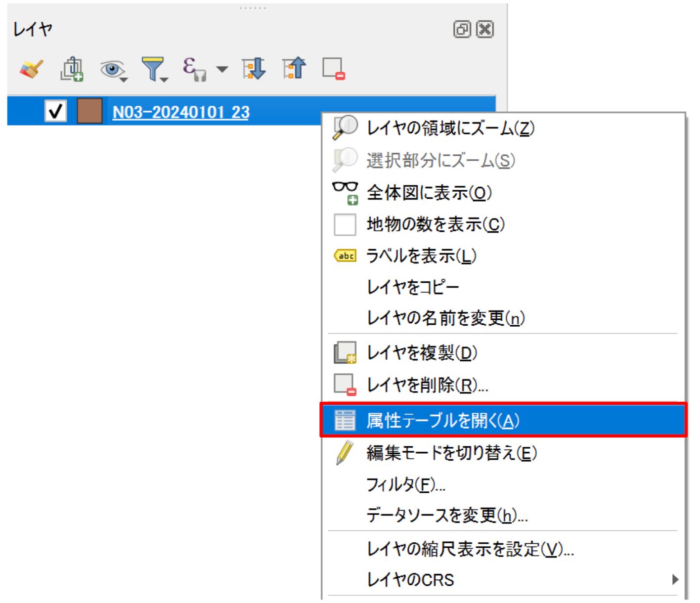The width and height of the screenshot is (700, 603).
Task: Click the レイヤ panel title text
Action: [33, 30]
